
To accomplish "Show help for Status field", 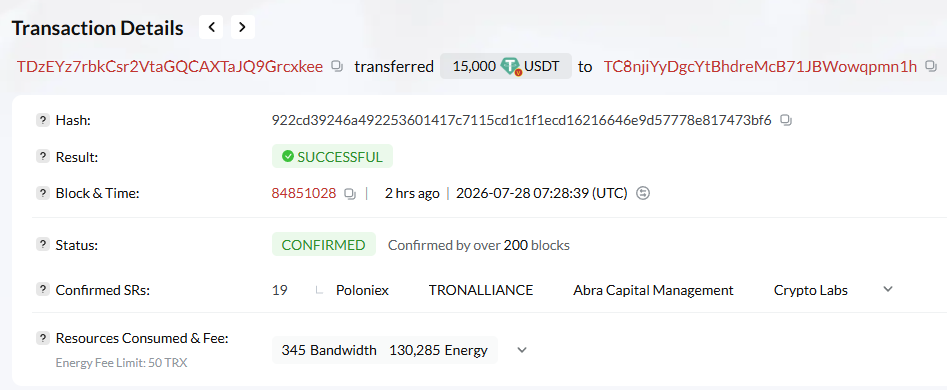I will click(42, 245).
